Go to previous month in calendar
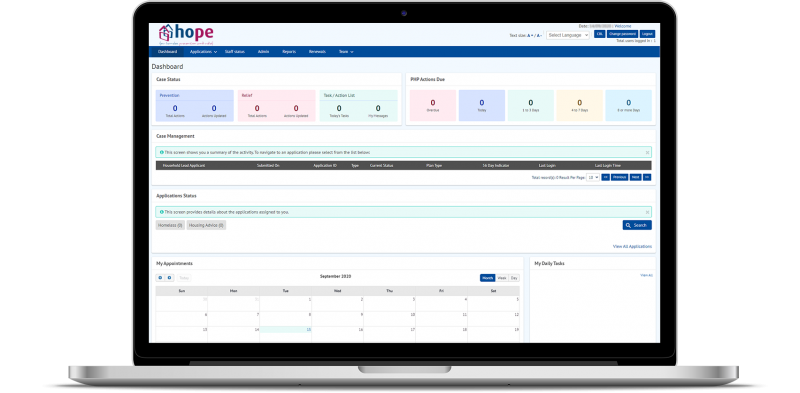800x393 pixels. [160, 278]
